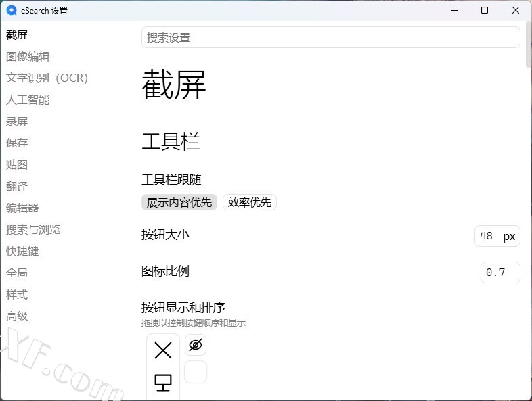Click the monitor screen icon in button list
The image size is (532, 401).
(163, 383)
